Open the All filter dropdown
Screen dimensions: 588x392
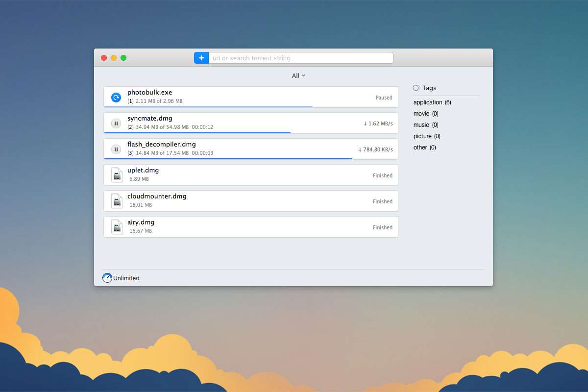298,75
